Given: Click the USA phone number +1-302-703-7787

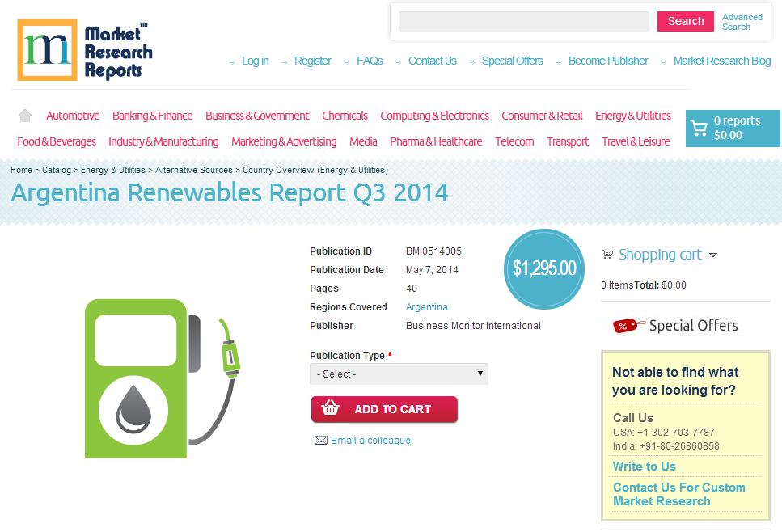Looking at the screenshot, I should 675,433.
